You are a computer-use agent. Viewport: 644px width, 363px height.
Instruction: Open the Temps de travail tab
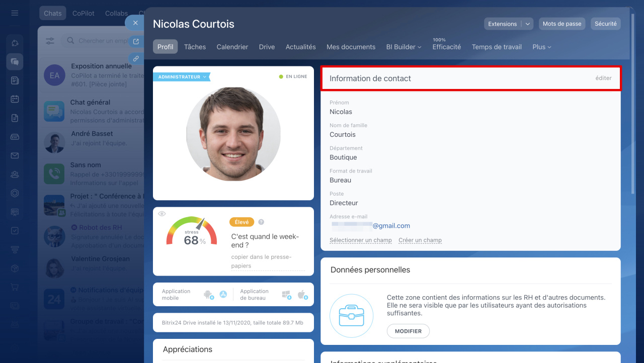point(497,47)
